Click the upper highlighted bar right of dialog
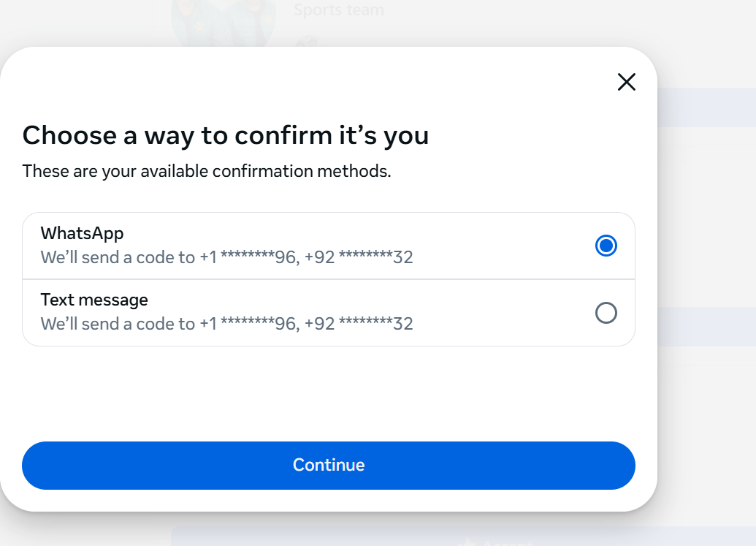This screenshot has width=756, height=546. [x=706, y=107]
